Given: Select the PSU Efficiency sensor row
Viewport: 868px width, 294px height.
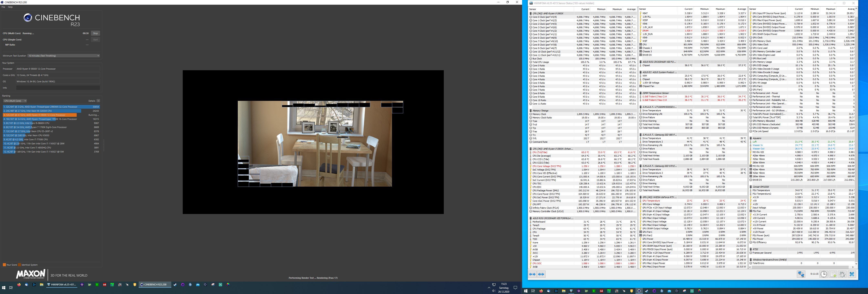Looking at the screenshot, I should (x=802, y=242).
